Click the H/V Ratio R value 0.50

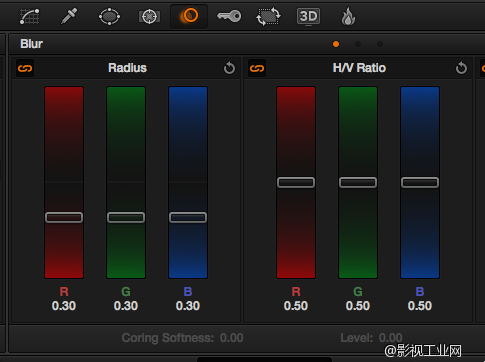click(x=296, y=306)
